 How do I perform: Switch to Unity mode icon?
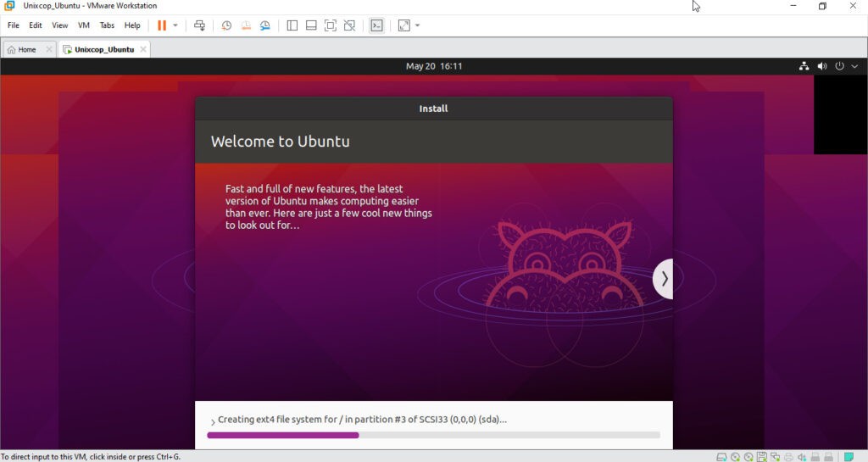coord(349,25)
